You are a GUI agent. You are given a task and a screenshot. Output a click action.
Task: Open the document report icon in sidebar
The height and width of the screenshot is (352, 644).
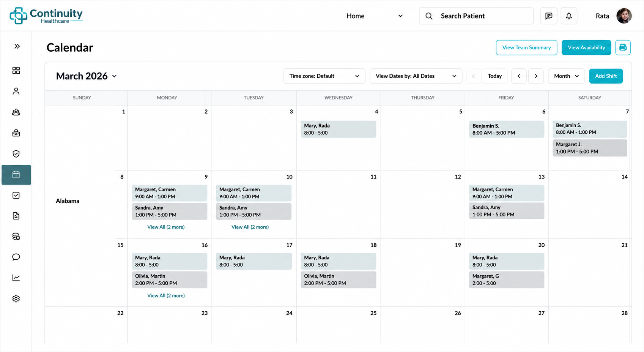coord(16,216)
